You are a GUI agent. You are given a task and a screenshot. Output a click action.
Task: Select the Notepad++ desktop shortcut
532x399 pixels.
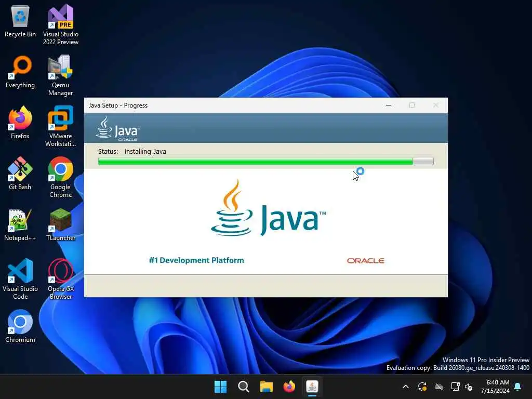20,225
